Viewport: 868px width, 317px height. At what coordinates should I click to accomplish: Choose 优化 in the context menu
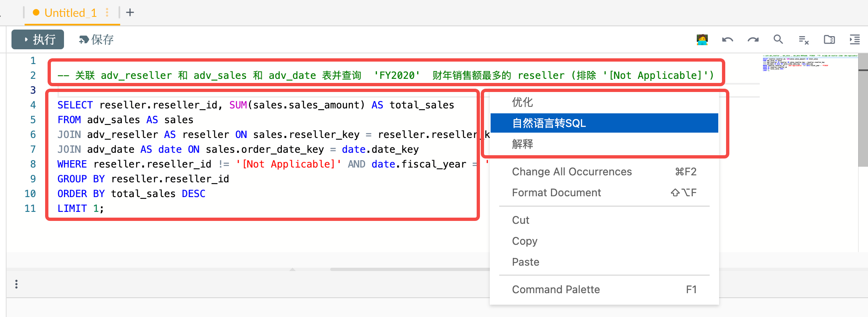tap(522, 102)
